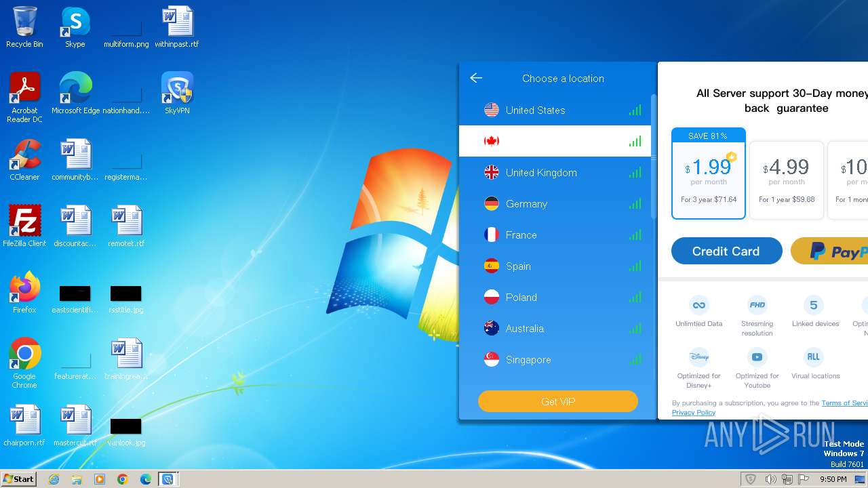Open File Explorer from taskbar
The width and height of the screenshot is (868, 488).
point(77,479)
